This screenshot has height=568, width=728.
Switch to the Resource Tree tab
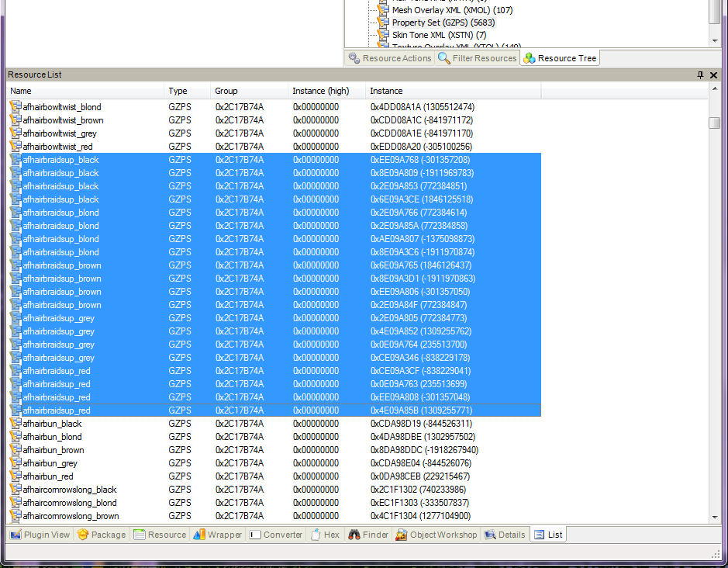pyautogui.click(x=560, y=57)
